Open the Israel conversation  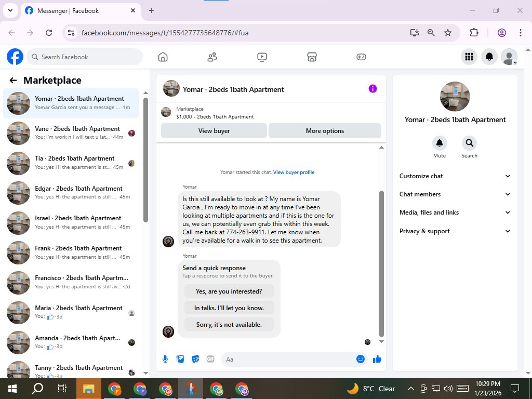coord(71,222)
